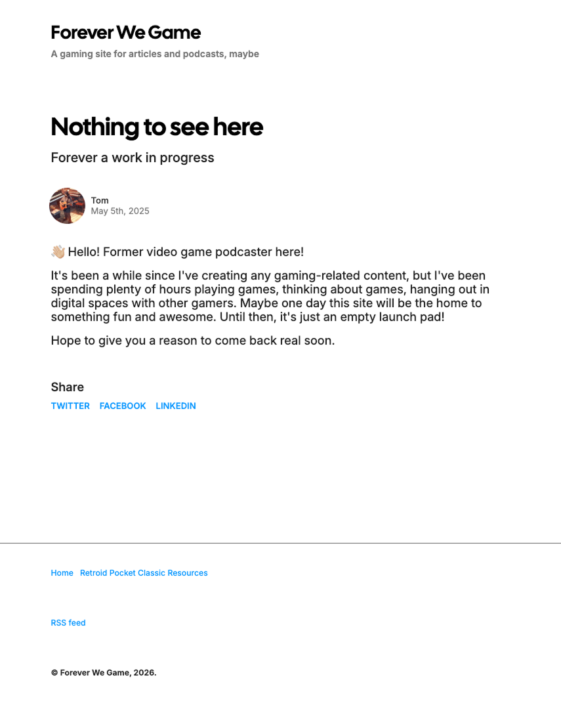Click the Share heading
561x728 pixels.
68,387
